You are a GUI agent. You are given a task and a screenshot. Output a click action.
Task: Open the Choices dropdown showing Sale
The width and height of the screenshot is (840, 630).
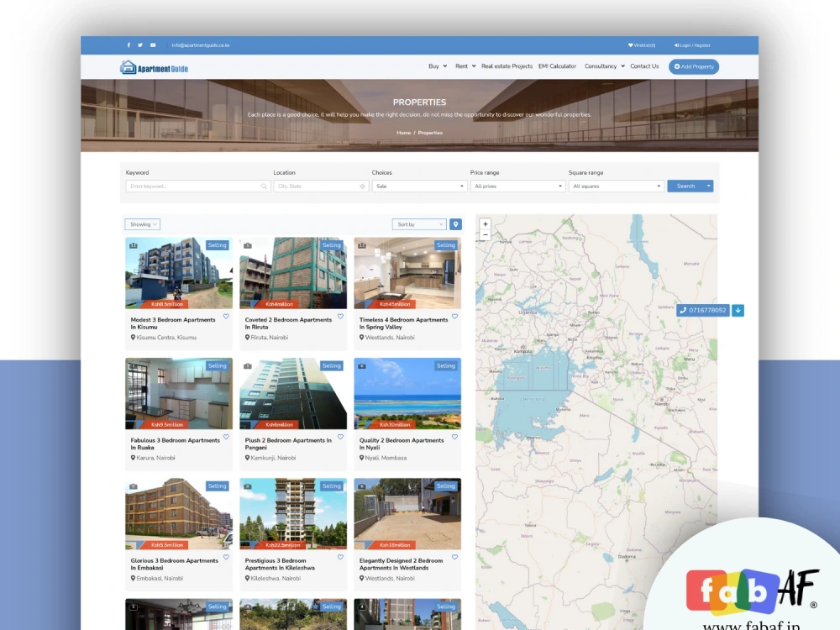[x=419, y=186]
